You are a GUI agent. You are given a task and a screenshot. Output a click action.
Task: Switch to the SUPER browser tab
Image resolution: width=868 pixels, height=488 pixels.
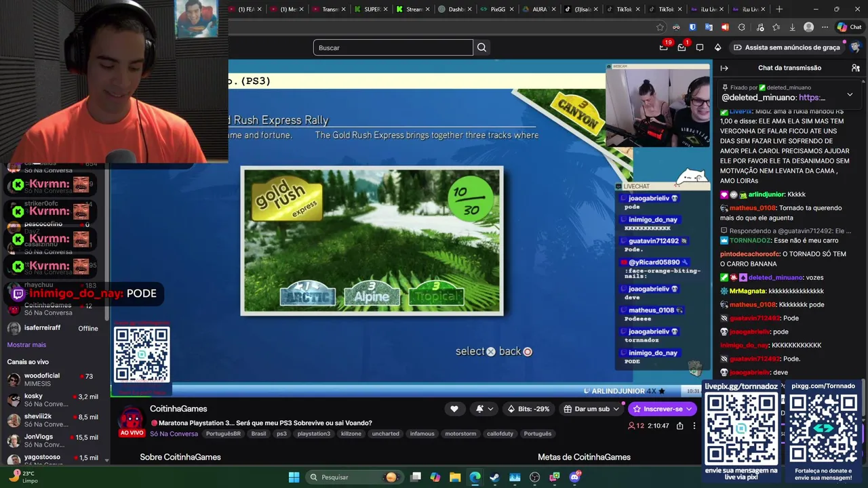click(372, 9)
